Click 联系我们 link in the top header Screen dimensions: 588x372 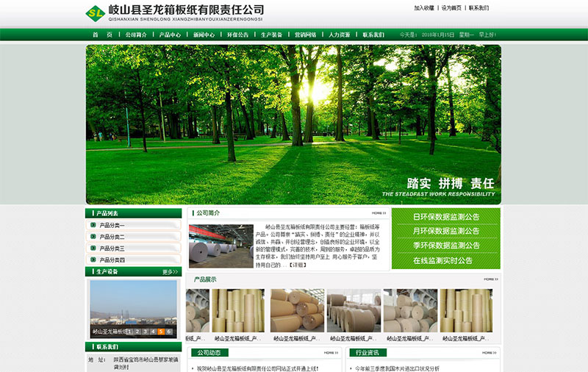(479, 8)
